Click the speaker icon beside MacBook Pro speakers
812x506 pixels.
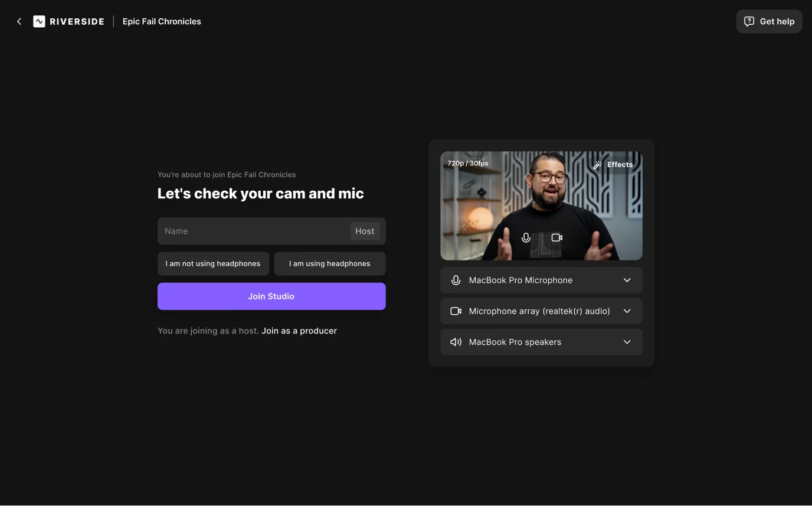click(456, 342)
